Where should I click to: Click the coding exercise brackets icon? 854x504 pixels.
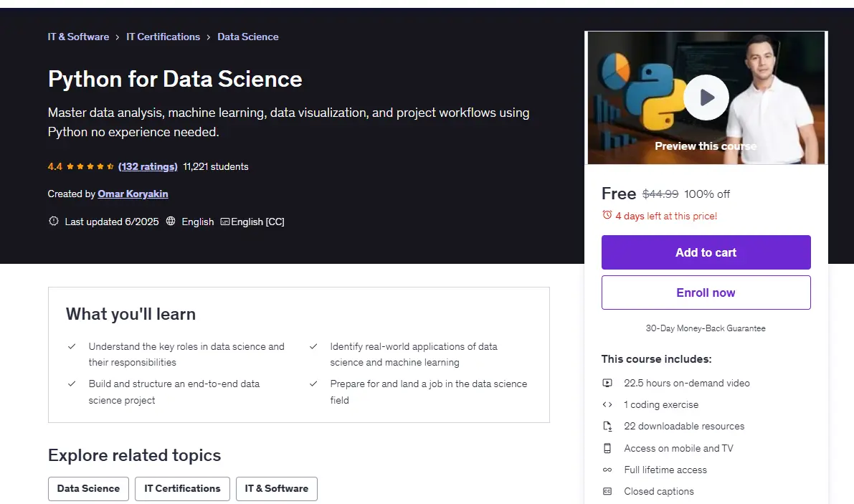pos(607,405)
